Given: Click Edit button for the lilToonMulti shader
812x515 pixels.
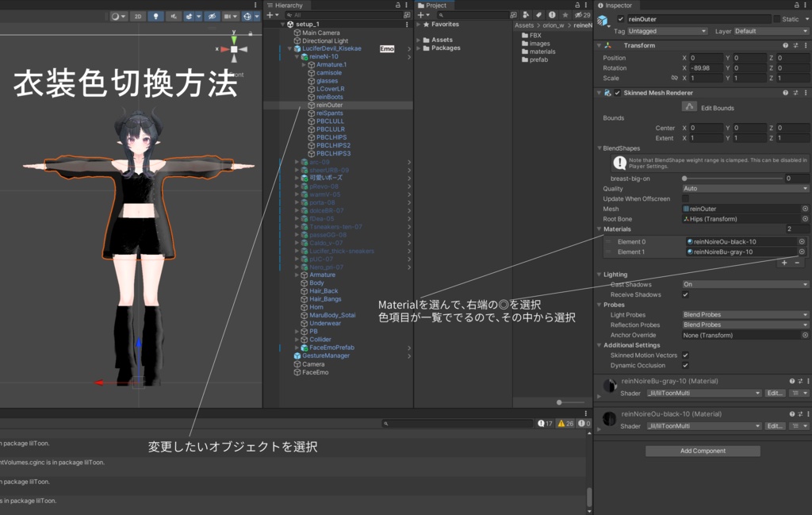Looking at the screenshot, I should [775, 393].
